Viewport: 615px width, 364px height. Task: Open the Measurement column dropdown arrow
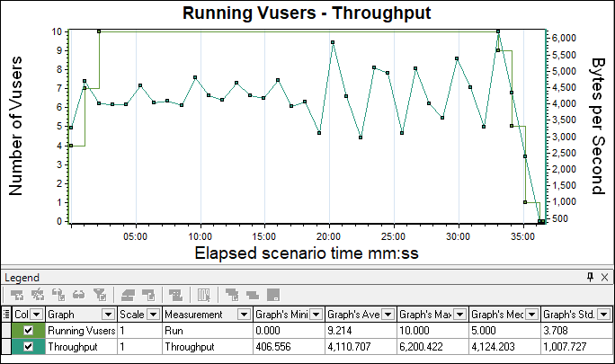point(240,315)
